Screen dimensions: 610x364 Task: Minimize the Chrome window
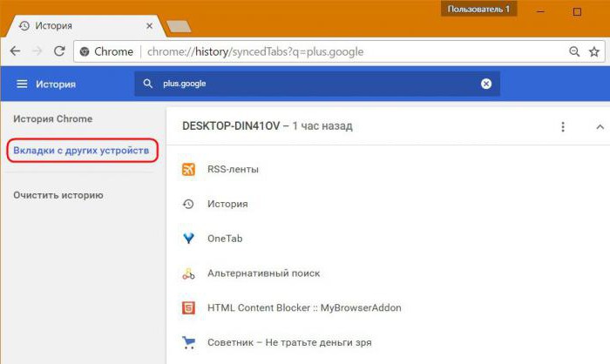point(540,11)
